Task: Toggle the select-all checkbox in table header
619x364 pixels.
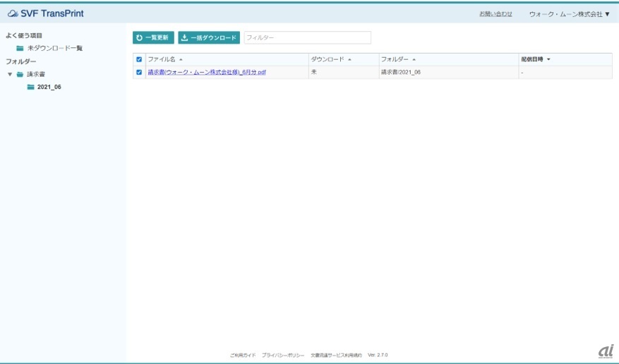Action: click(x=139, y=59)
